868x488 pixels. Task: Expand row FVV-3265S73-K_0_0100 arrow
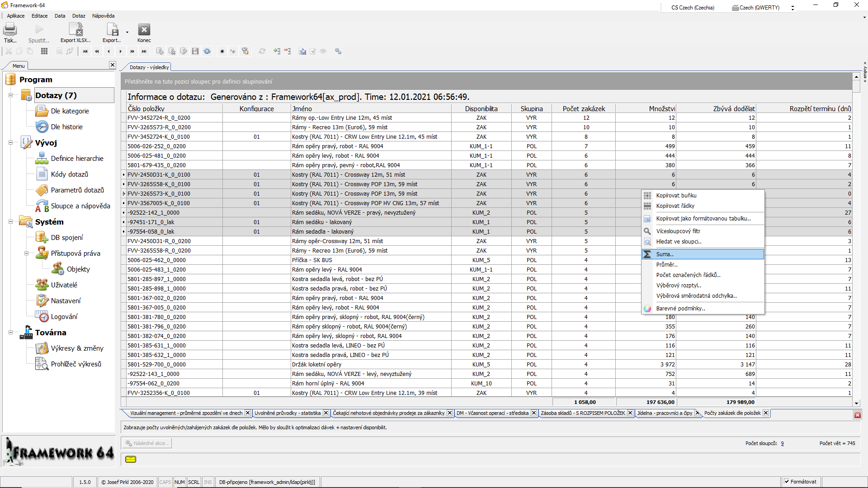click(124, 194)
